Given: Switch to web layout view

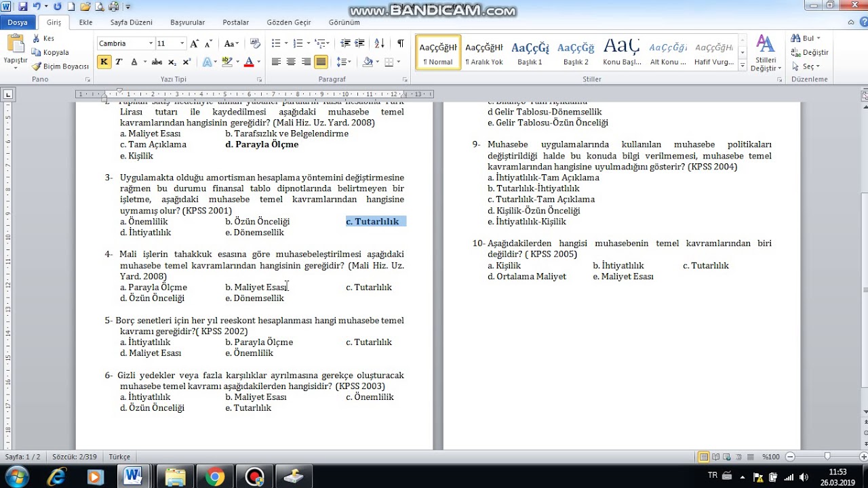Looking at the screenshot, I should click(x=728, y=457).
